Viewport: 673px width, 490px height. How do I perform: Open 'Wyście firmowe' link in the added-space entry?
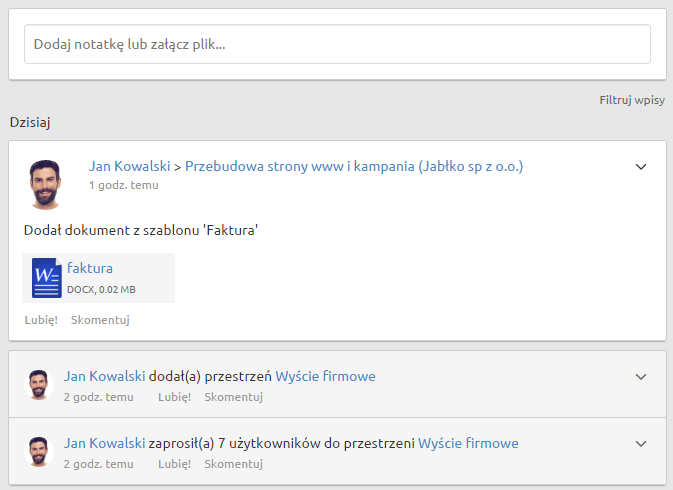[325, 376]
